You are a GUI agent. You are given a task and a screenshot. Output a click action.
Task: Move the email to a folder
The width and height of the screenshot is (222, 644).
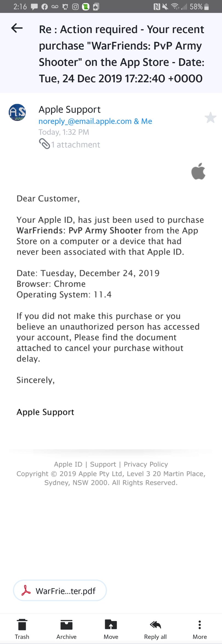pos(111,629)
